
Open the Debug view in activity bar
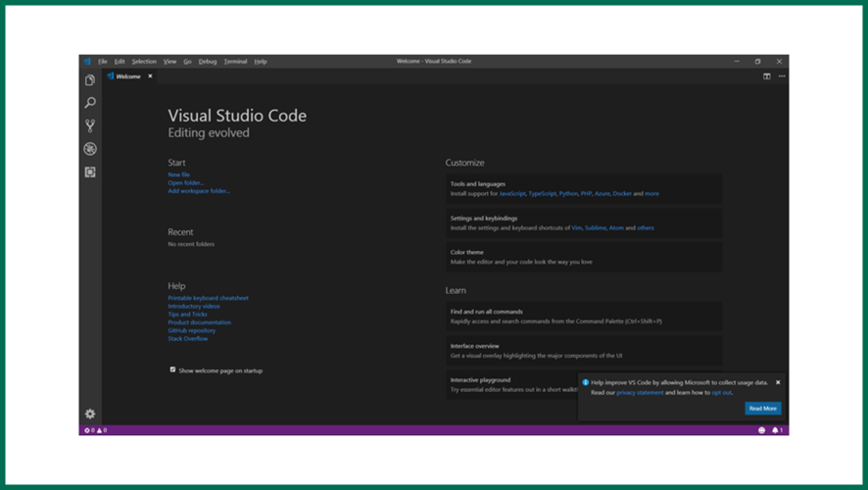tap(90, 149)
